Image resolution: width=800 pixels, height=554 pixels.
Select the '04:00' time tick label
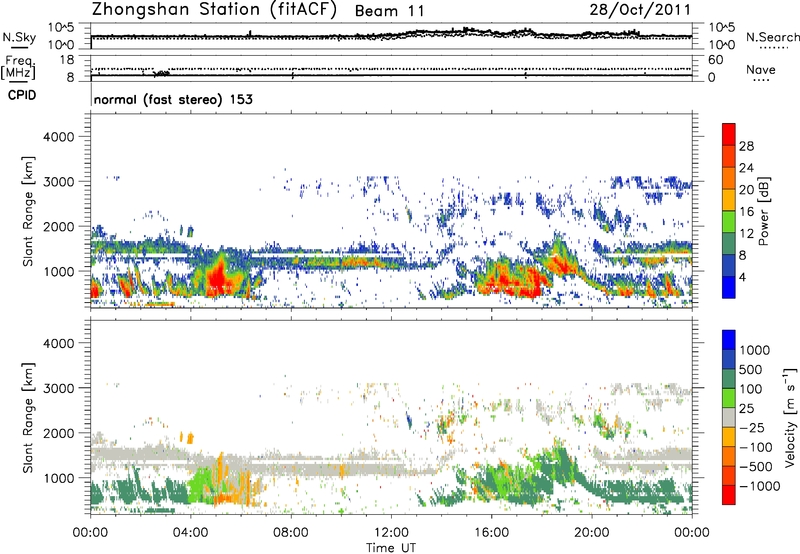pos(191,533)
